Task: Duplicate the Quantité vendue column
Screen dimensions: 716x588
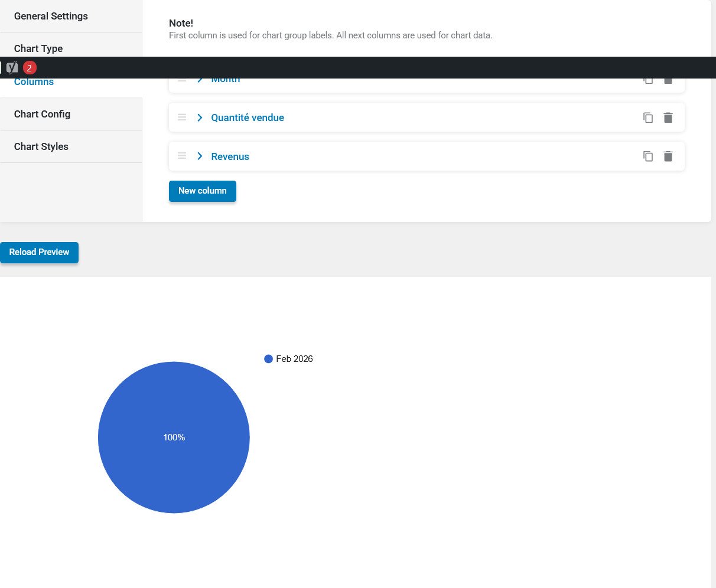Action: point(648,117)
